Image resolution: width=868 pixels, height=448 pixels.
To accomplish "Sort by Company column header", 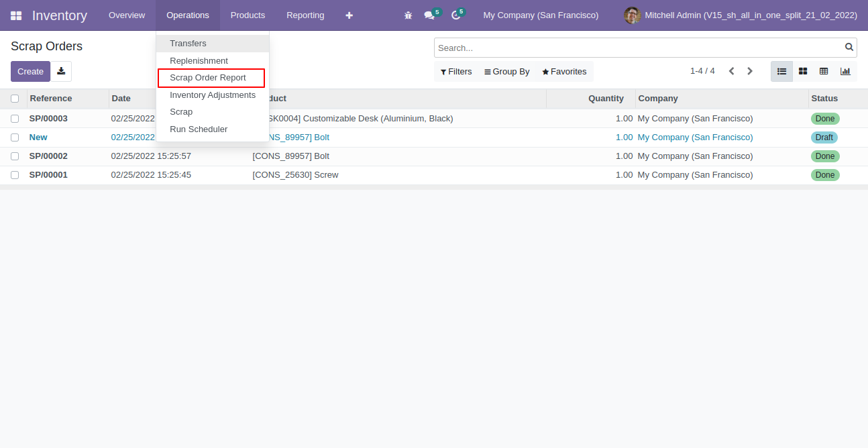I will (x=722, y=99).
